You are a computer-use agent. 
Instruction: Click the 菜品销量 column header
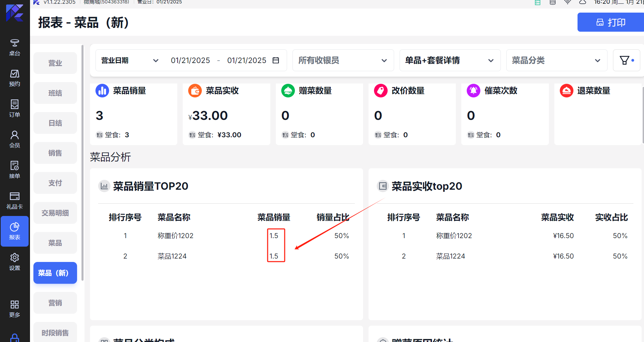(x=274, y=217)
